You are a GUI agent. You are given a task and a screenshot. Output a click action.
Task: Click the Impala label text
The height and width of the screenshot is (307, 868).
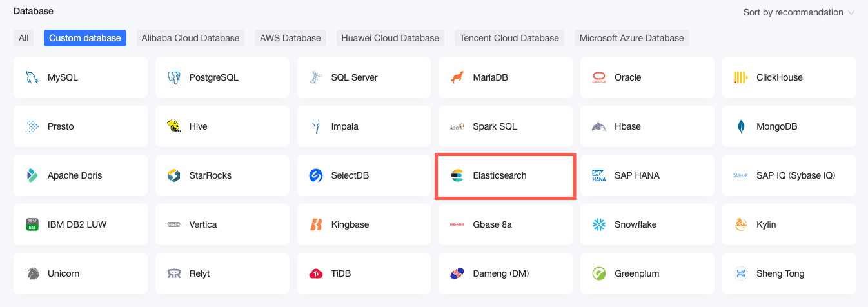point(345,126)
